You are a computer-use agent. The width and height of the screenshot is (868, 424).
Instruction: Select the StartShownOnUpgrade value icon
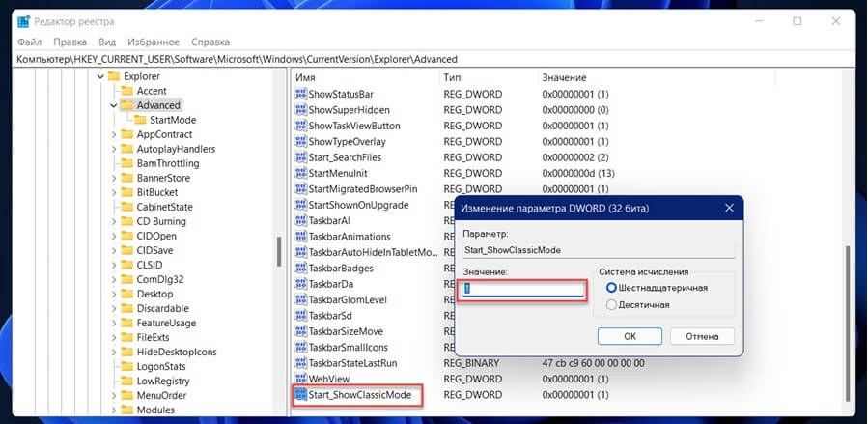pos(300,205)
